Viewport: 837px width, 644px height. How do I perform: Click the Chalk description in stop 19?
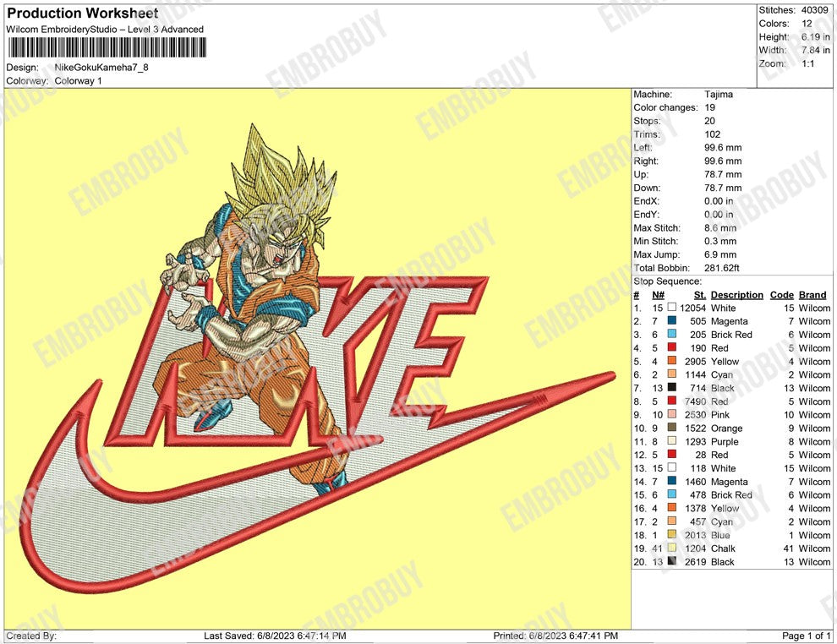[723, 548]
